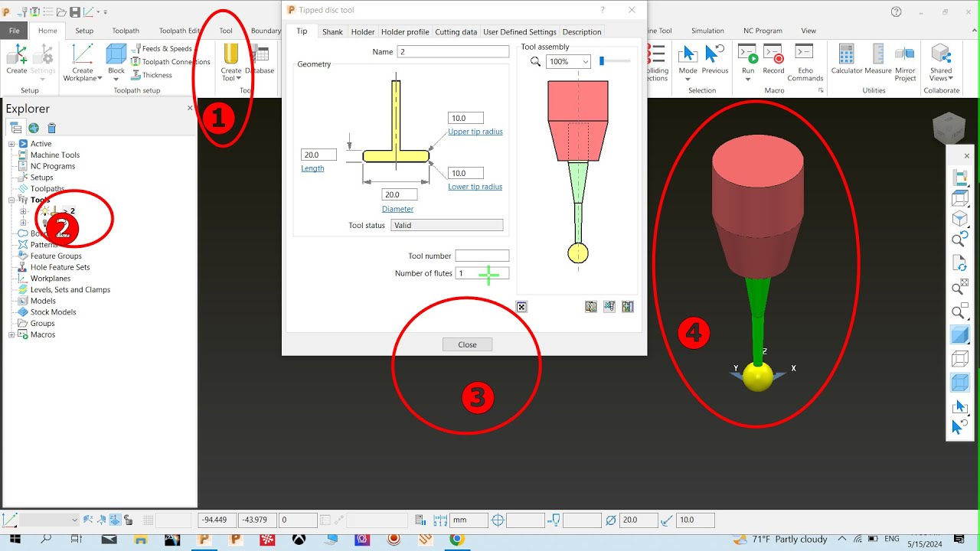Toggle light bulb visibility for tool 2

(45, 210)
